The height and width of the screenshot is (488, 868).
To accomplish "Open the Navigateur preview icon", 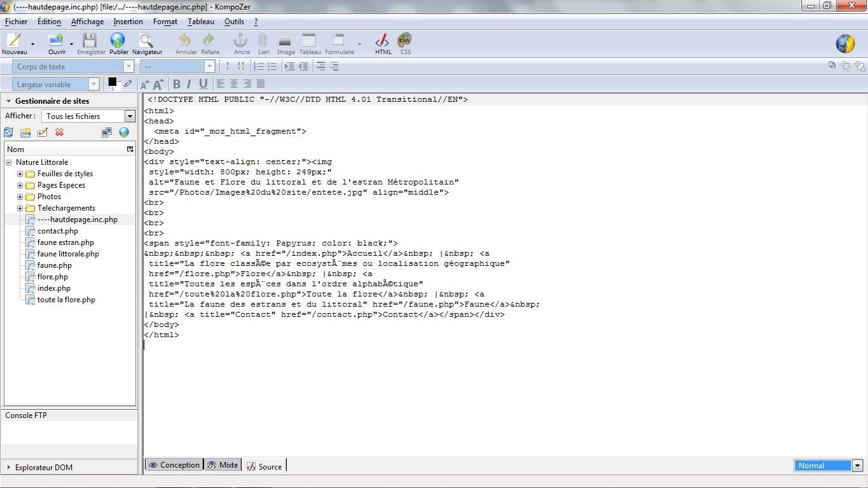I will (x=146, y=41).
